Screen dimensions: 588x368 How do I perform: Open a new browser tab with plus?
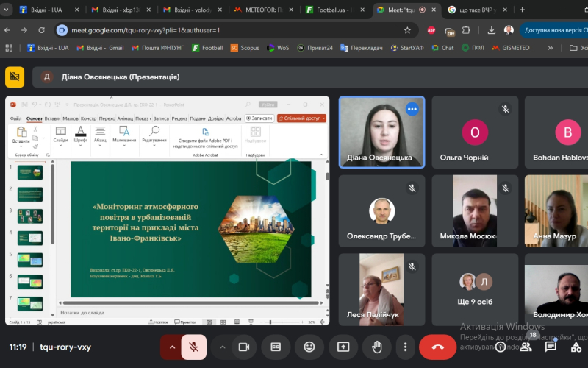(522, 10)
